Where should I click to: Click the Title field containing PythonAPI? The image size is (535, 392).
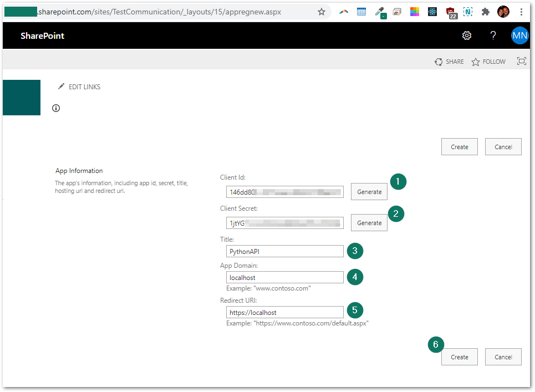point(284,251)
